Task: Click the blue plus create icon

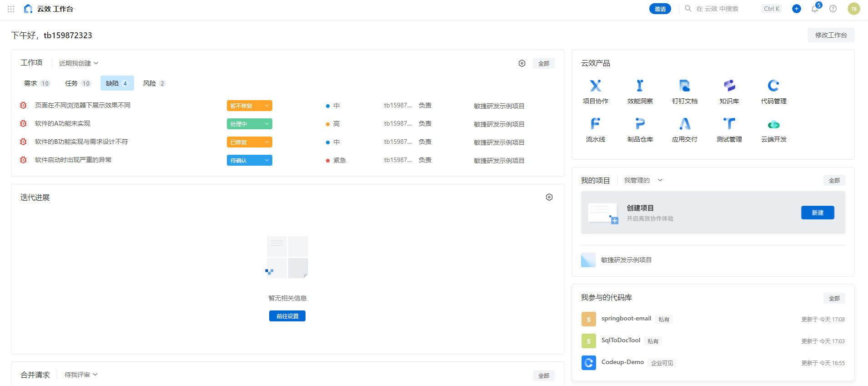Action: tap(796, 9)
